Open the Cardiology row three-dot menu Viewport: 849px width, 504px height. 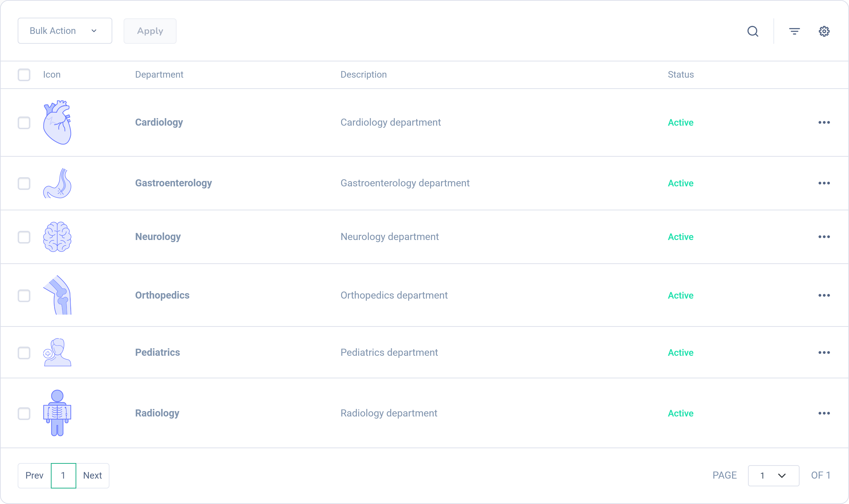coord(824,122)
